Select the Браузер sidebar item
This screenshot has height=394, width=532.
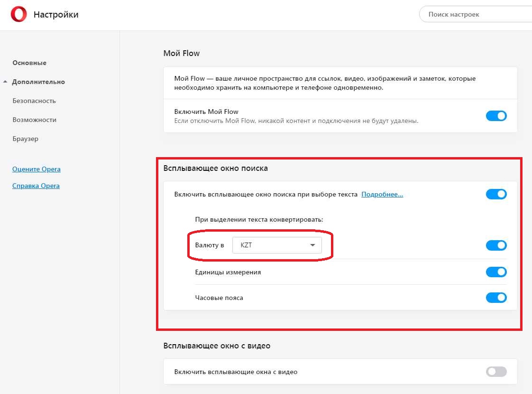(x=26, y=139)
